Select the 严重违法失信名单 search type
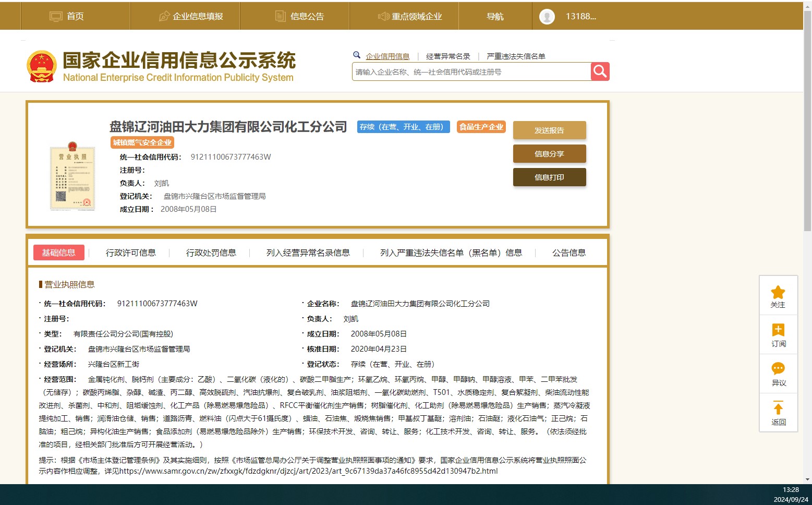The height and width of the screenshot is (505, 812). click(516, 56)
